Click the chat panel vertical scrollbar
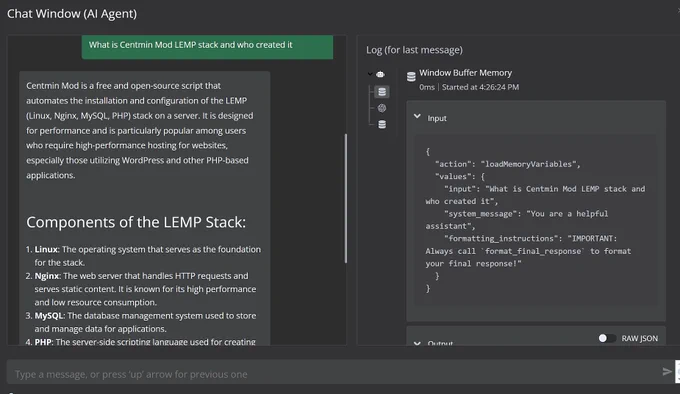 point(346,198)
